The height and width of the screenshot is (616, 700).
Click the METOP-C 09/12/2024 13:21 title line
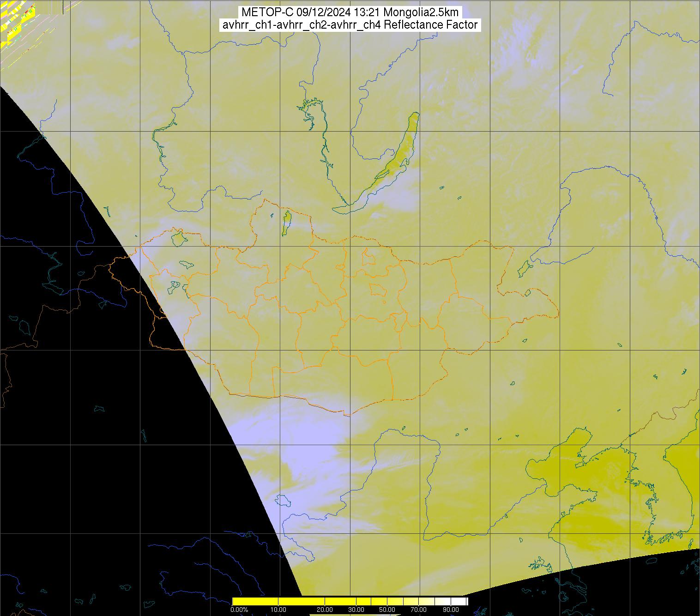click(x=350, y=12)
